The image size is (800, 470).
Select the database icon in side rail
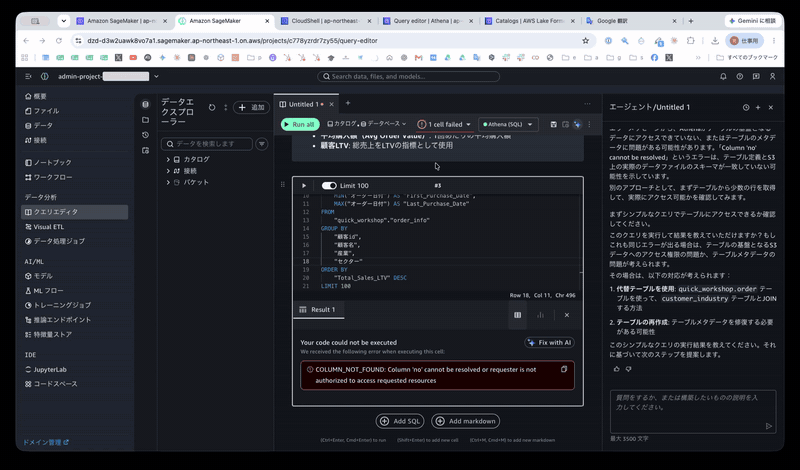[145, 104]
